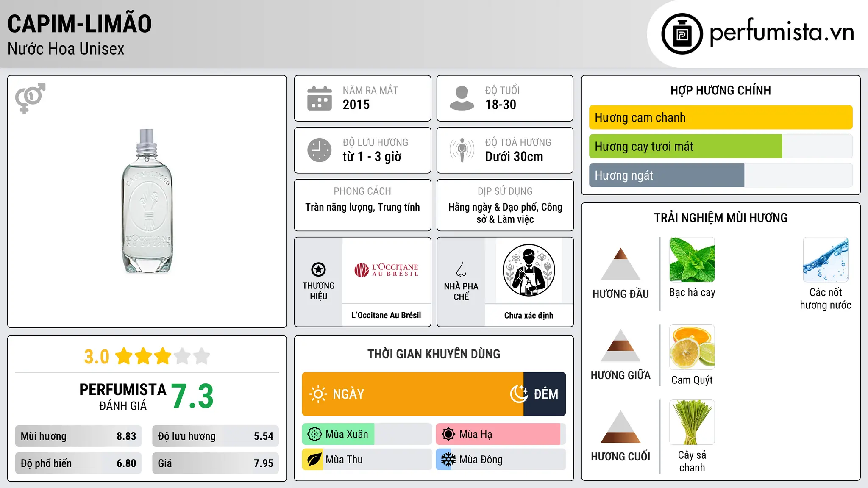The height and width of the screenshot is (488, 868).
Task: Click the perfumista.vn perfume bottle logo icon
Action: point(682,34)
